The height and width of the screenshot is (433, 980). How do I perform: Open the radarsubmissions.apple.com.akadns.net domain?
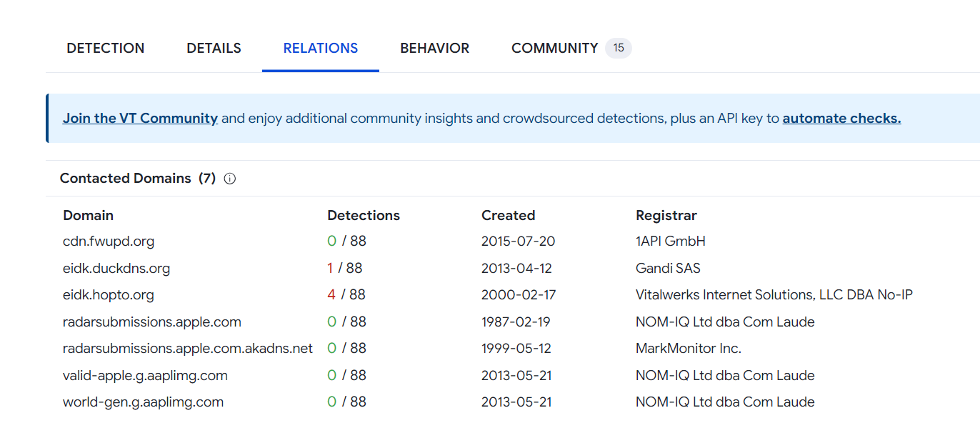pyautogui.click(x=188, y=349)
